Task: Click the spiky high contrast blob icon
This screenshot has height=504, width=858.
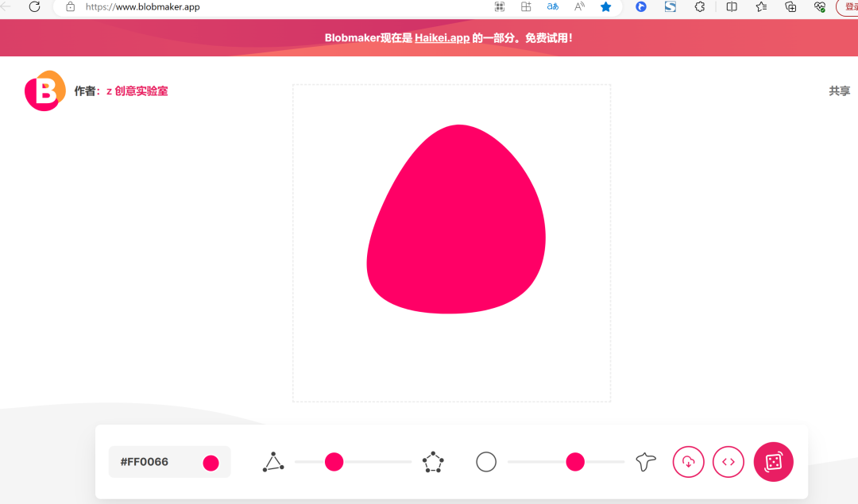Action: coord(646,462)
